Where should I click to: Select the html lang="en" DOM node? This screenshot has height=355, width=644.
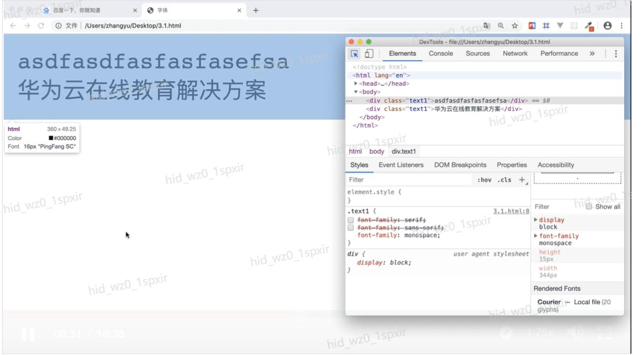click(x=381, y=75)
